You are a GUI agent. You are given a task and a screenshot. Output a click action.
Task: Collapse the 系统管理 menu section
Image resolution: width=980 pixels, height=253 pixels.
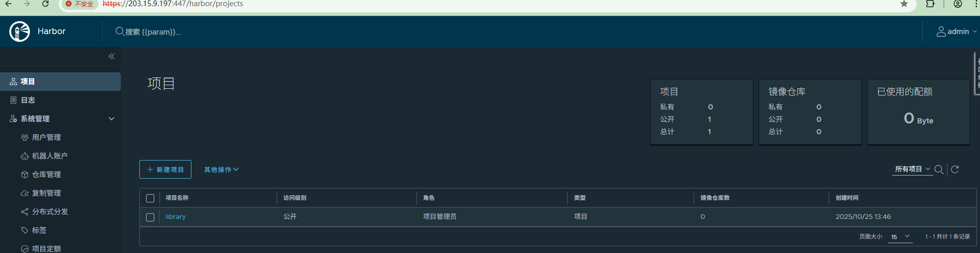point(111,119)
